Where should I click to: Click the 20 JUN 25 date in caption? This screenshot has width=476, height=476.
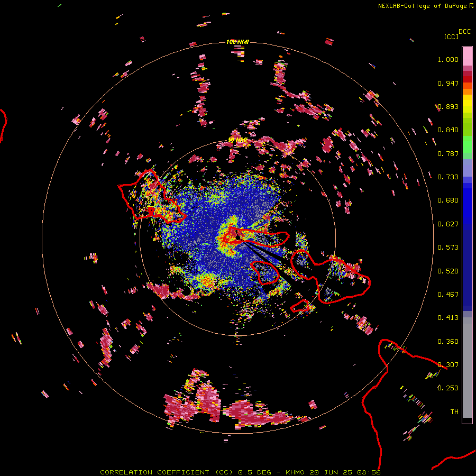pos(331,472)
